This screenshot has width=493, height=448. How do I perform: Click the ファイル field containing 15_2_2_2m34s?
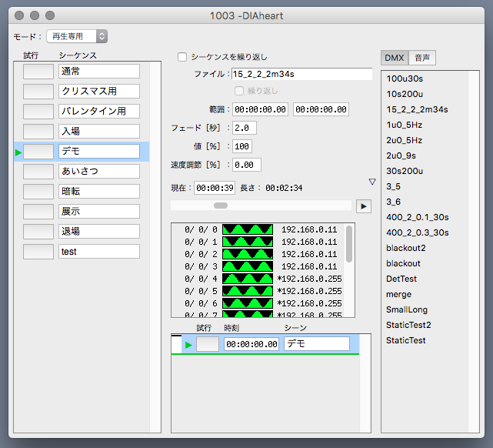tap(301, 74)
